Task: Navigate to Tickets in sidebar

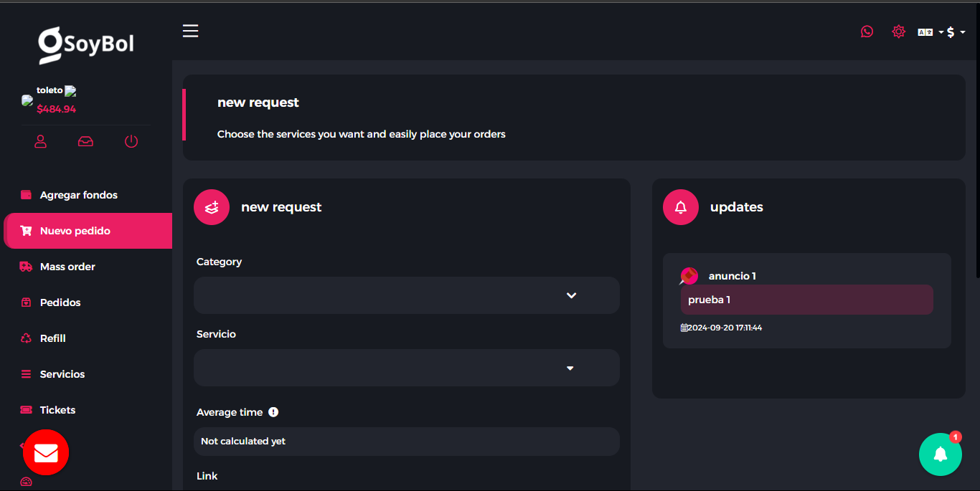Action: click(x=57, y=410)
